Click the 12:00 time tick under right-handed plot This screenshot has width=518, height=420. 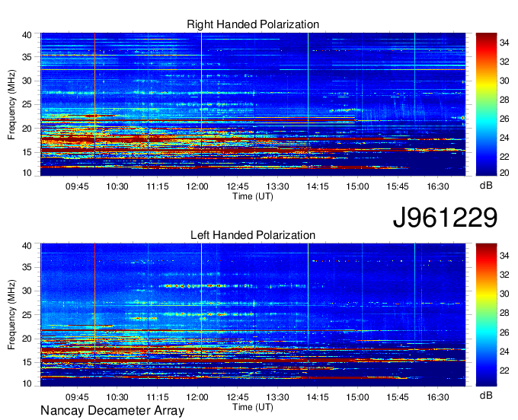point(197,186)
